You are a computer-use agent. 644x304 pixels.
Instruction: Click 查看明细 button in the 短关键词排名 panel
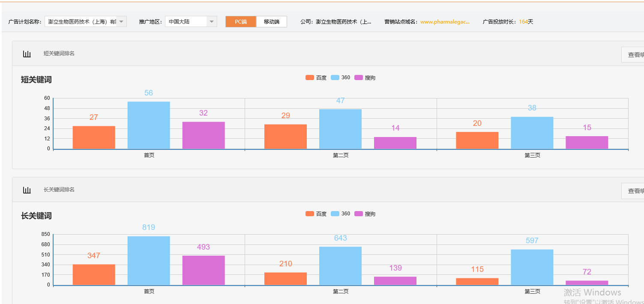[x=633, y=55]
